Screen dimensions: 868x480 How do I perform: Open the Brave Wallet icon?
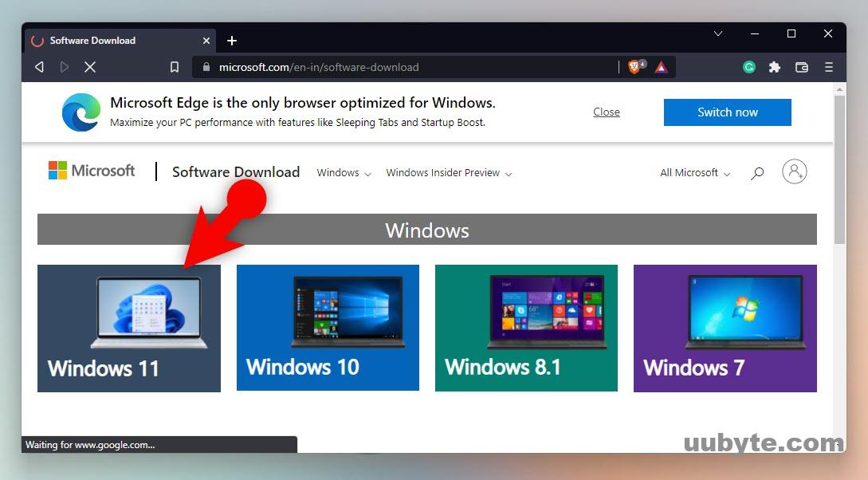tap(802, 67)
